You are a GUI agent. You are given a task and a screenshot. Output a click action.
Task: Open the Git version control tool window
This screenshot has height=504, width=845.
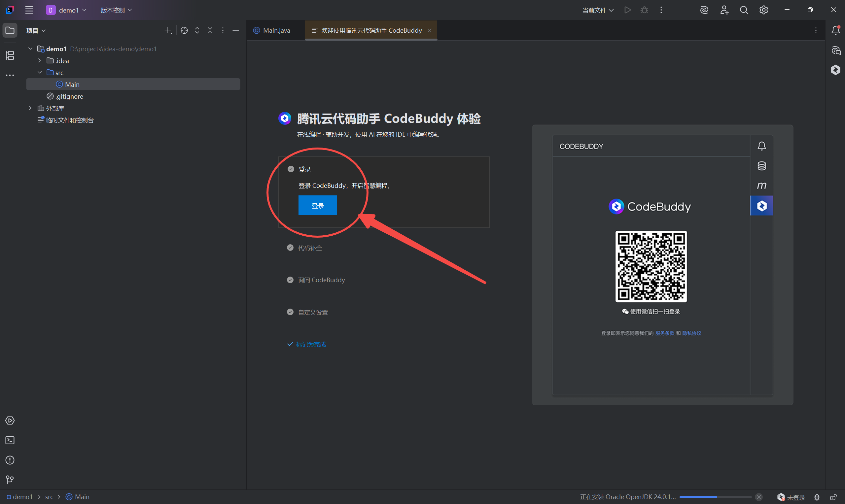(10, 480)
